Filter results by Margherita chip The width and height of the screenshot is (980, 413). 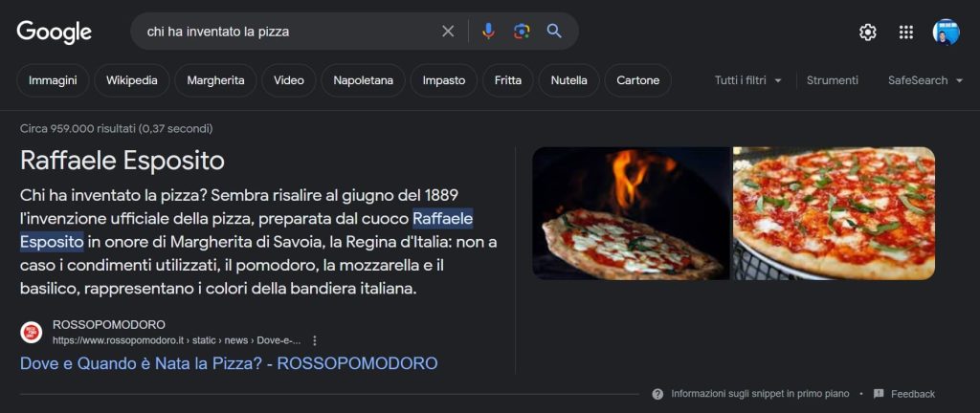click(215, 80)
